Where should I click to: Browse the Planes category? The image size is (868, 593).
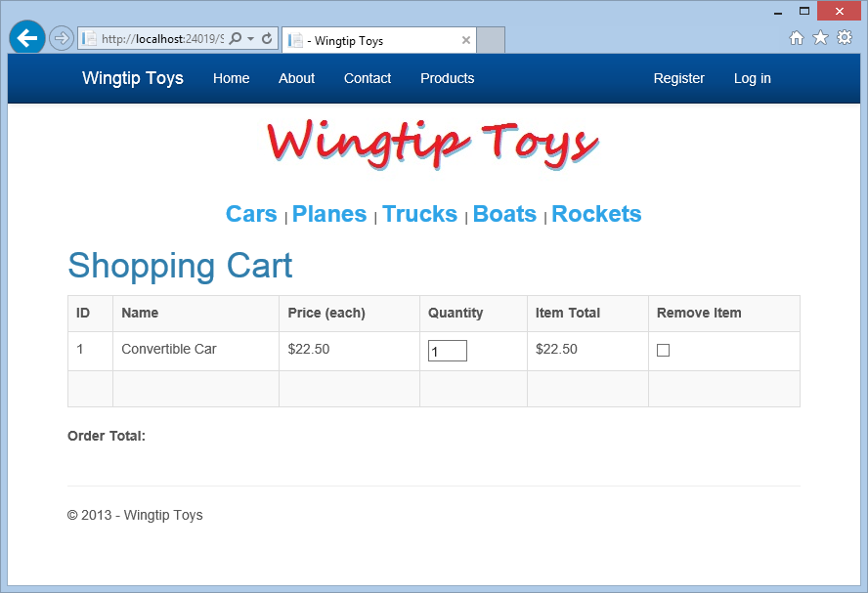pyautogui.click(x=329, y=214)
